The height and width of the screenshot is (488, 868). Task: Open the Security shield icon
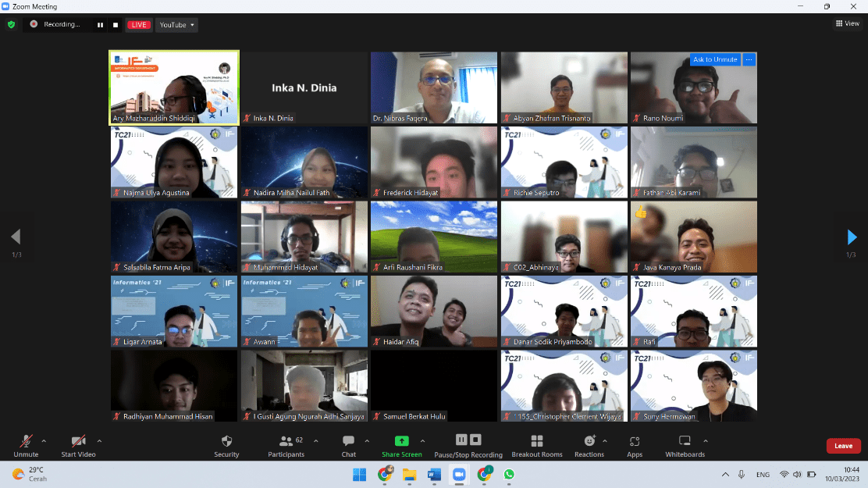[226, 442]
